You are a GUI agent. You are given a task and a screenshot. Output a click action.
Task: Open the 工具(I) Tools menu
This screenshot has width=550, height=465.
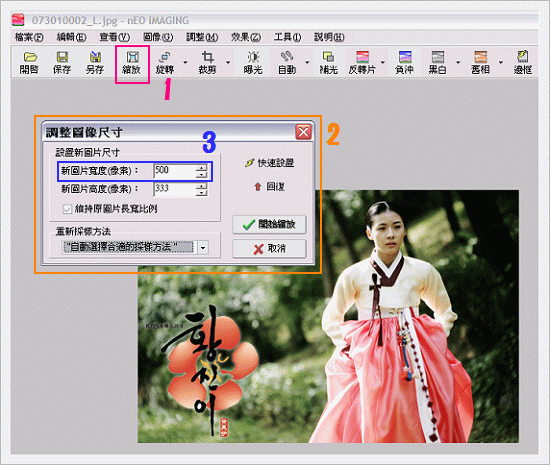tap(288, 37)
